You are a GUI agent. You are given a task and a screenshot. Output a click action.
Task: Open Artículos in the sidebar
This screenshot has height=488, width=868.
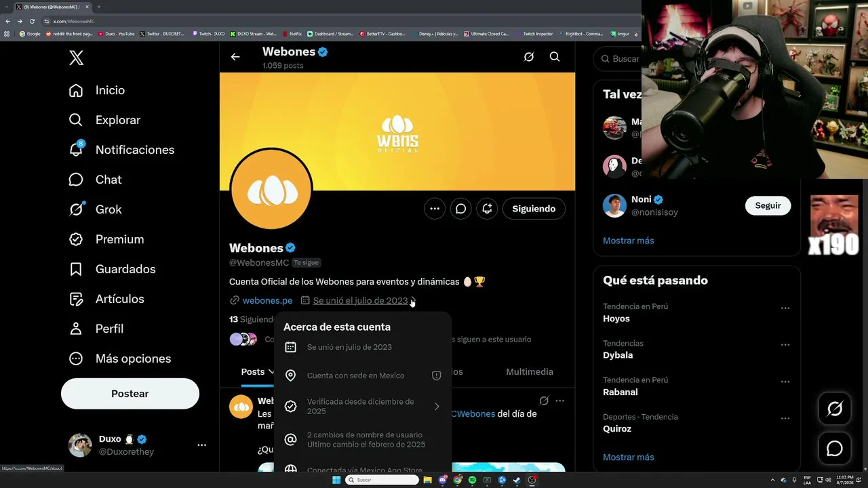tap(106, 299)
